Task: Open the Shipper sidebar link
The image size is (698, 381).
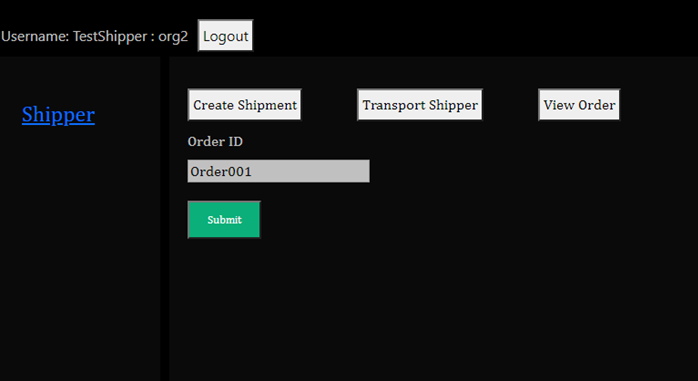Action: pos(58,114)
